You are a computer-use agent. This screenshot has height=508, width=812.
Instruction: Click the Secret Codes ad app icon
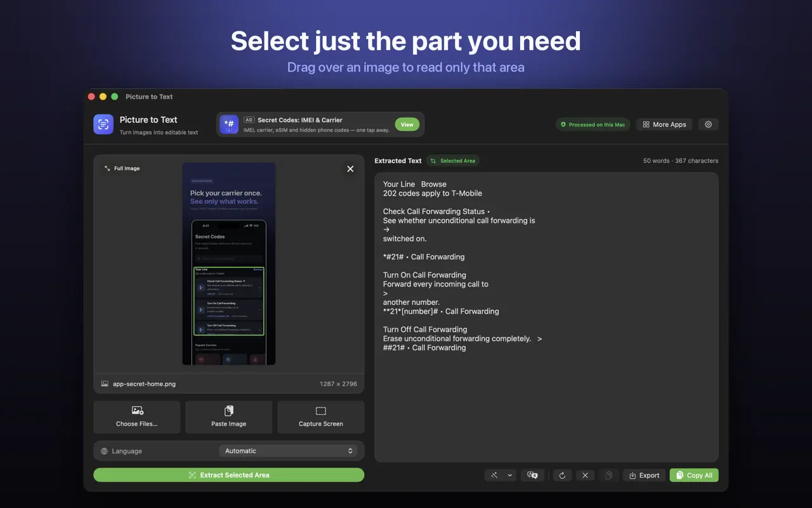(x=229, y=124)
